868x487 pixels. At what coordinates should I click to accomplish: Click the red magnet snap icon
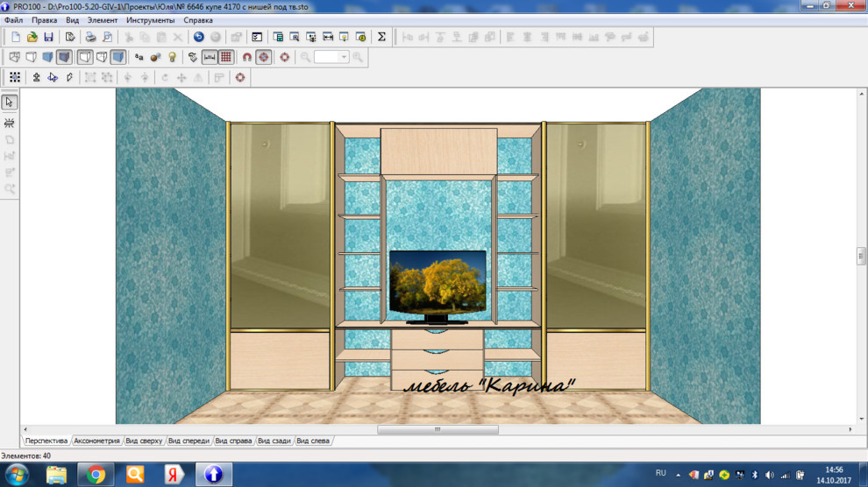pyautogui.click(x=247, y=57)
